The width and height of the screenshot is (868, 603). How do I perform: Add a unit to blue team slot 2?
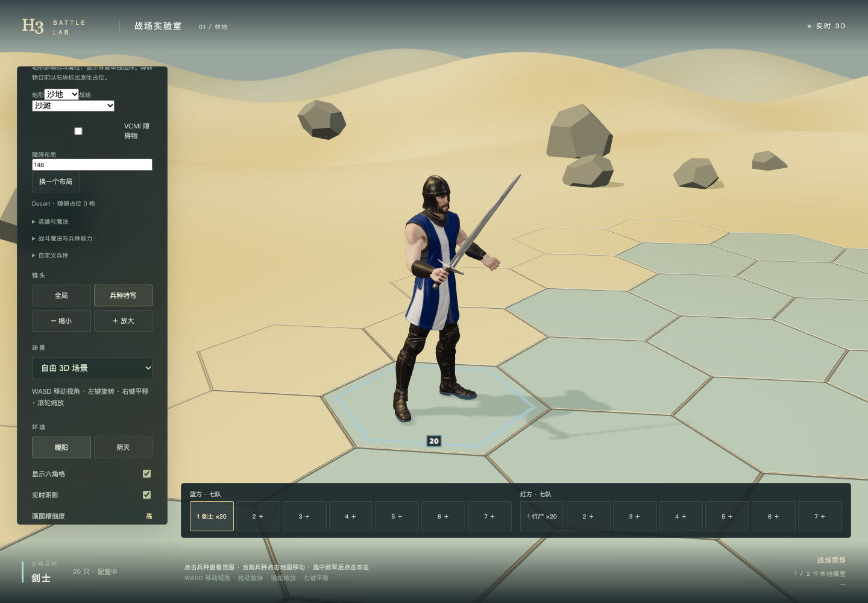(258, 516)
